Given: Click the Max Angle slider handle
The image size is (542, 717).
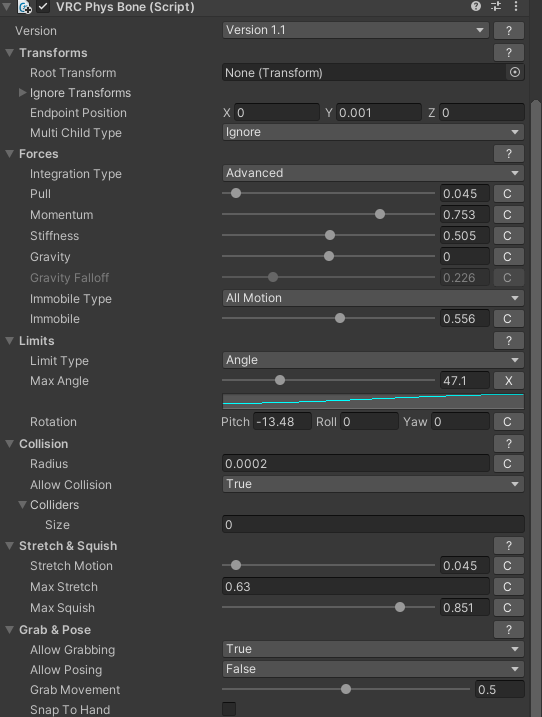Looking at the screenshot, I should [x=280, y=380].
